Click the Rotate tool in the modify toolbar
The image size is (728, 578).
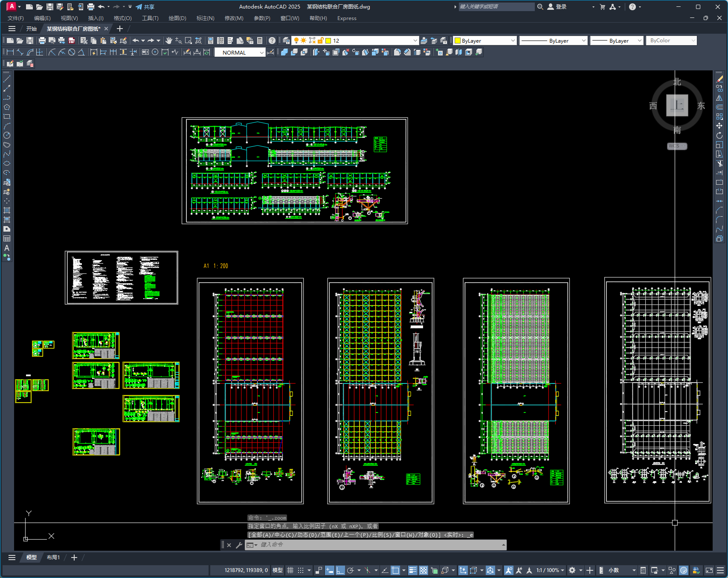tap(719, 135)
